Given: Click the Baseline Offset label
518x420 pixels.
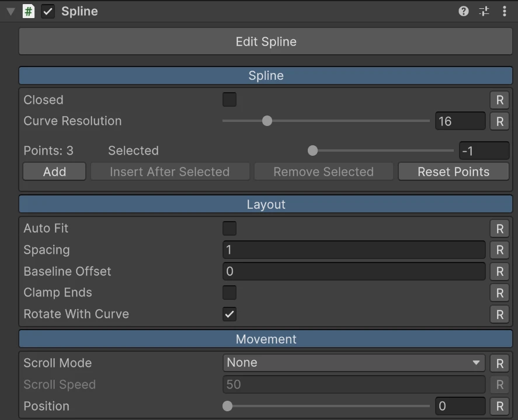Looking at the screenshot, I should pos(67,271).
